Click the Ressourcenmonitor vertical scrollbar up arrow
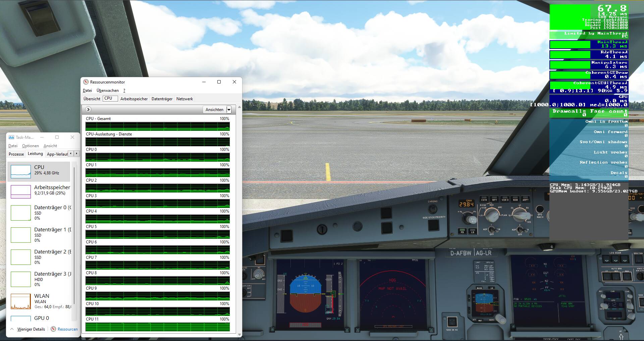The width and height of the screenshot is (644, 341). 239,107
